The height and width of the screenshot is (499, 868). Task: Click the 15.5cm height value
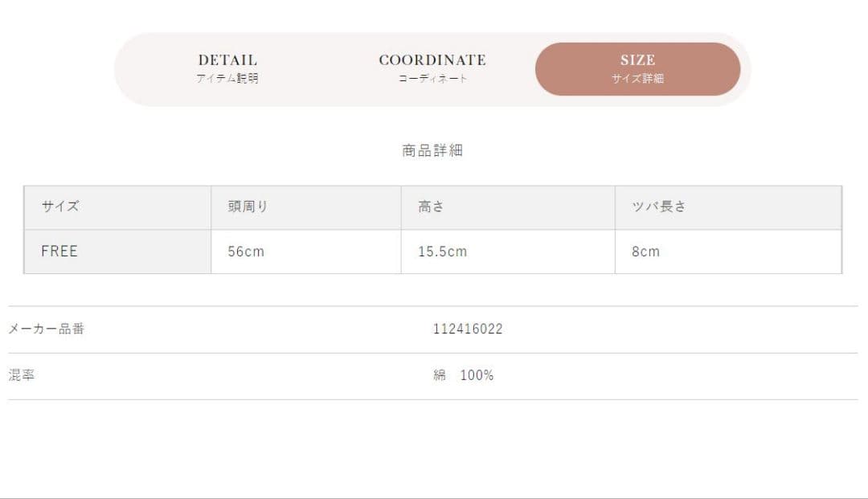(x=442, y=252)
